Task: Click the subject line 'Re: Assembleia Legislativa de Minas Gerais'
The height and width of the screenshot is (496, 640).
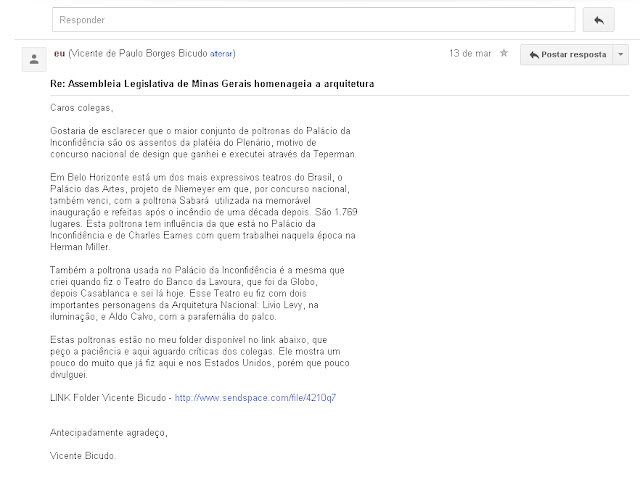Action: 212,84
